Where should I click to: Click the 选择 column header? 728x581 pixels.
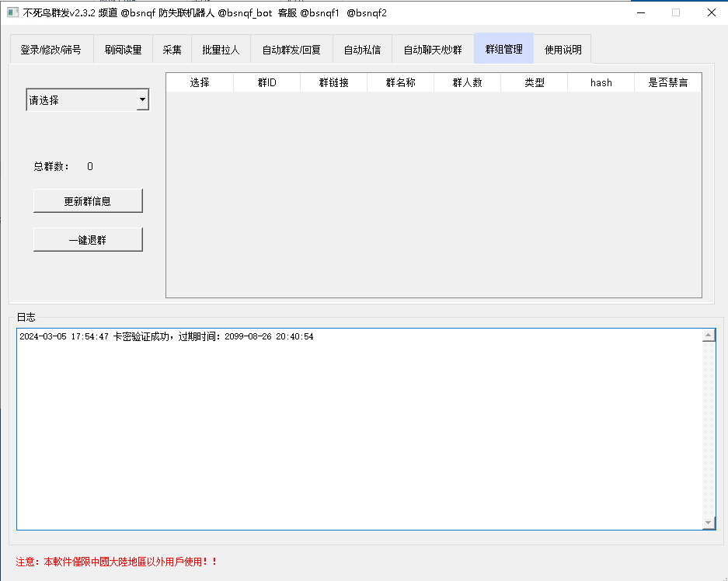(x=200, y=82)
